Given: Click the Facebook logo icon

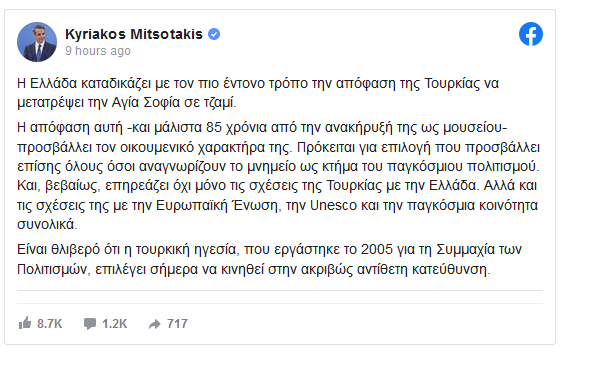Looking at the screenshot, I should pyautogui.click(x=531, y=34).
